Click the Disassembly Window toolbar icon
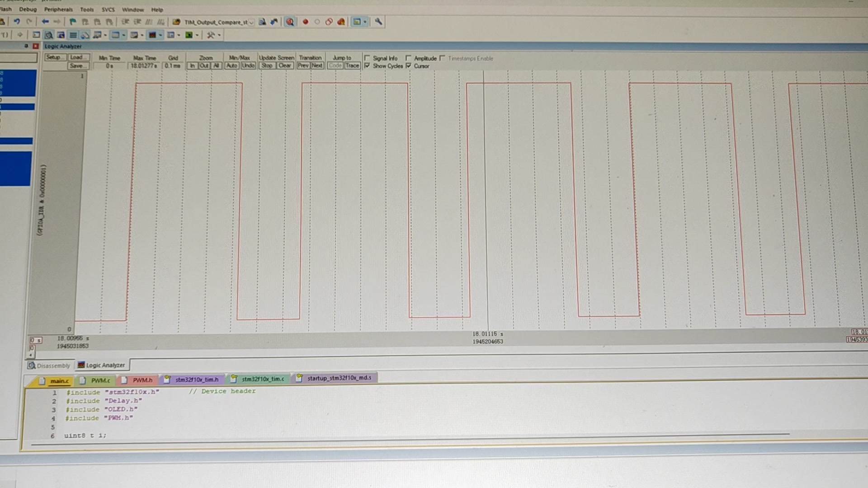 point(49,35)
